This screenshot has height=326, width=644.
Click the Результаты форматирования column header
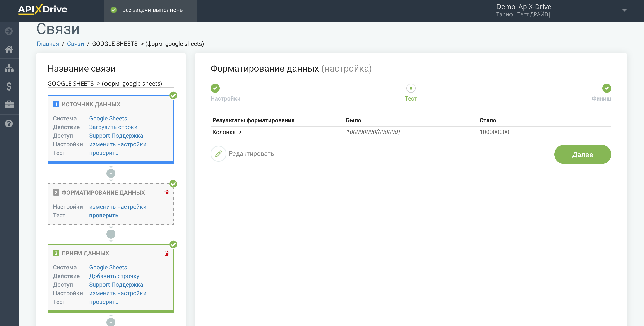tap(253, 120)
